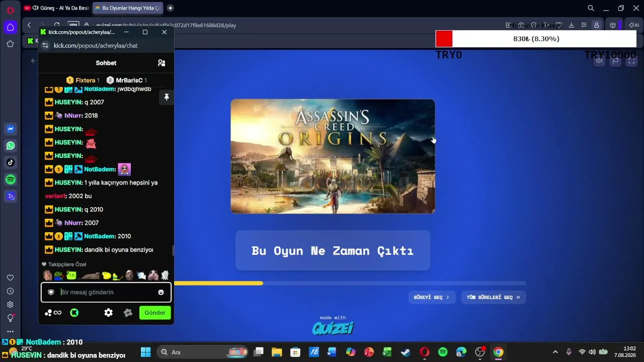
Task: Show hidden system tray icons
Action: pyautogui.click(x=555, y=352)
